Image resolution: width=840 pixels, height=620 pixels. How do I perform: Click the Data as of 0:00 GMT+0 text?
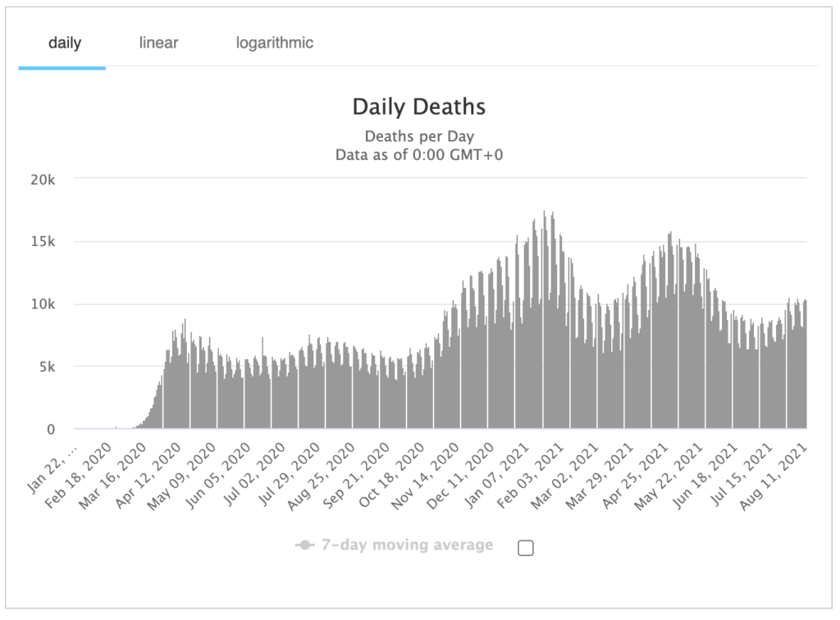419,155
